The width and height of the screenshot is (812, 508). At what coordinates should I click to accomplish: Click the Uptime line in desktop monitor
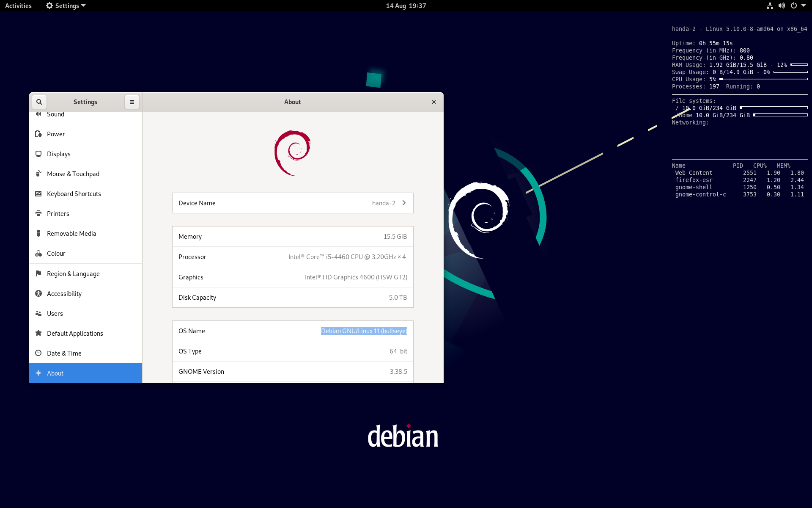coord(702,43)
